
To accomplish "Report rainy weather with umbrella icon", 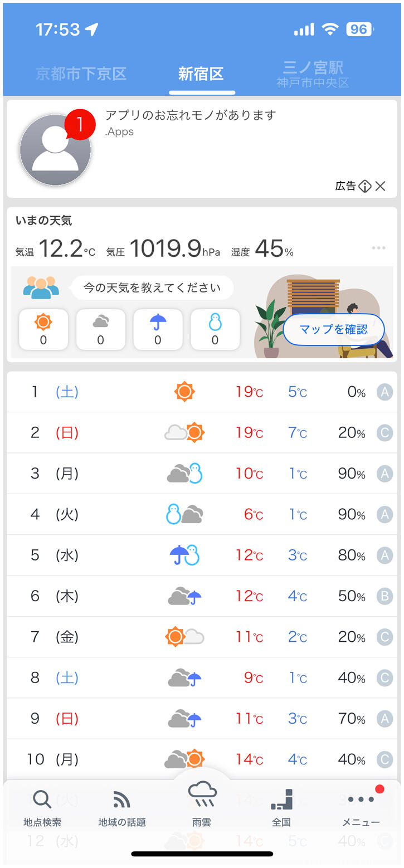I will tap(158, 329).
